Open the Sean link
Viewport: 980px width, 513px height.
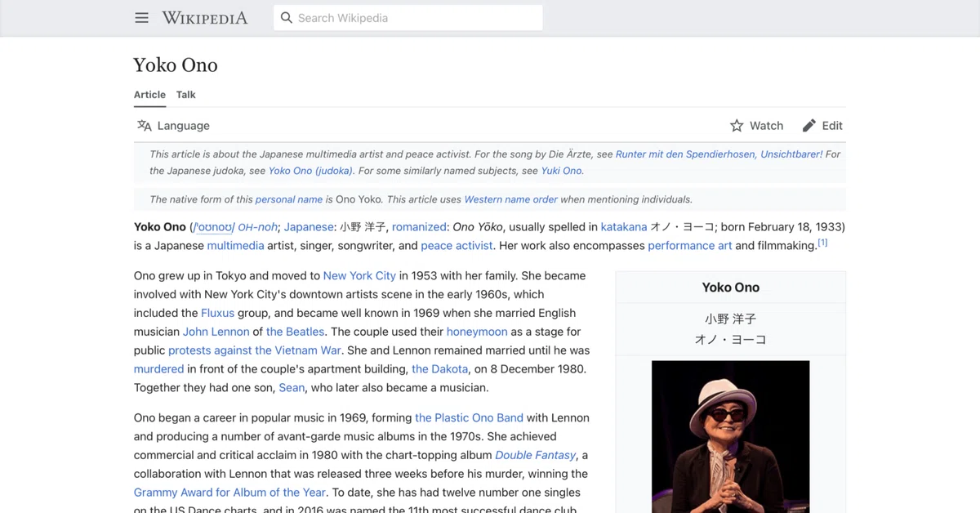292,388
